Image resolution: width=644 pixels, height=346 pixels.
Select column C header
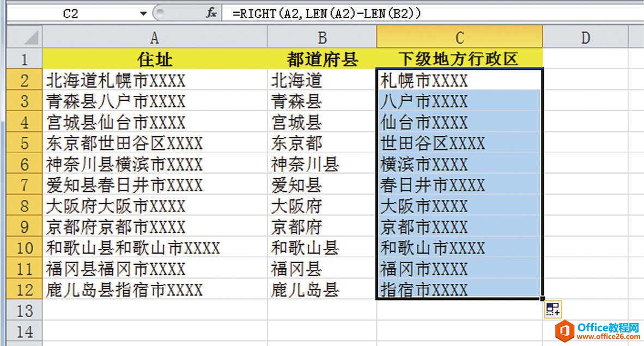460,38
